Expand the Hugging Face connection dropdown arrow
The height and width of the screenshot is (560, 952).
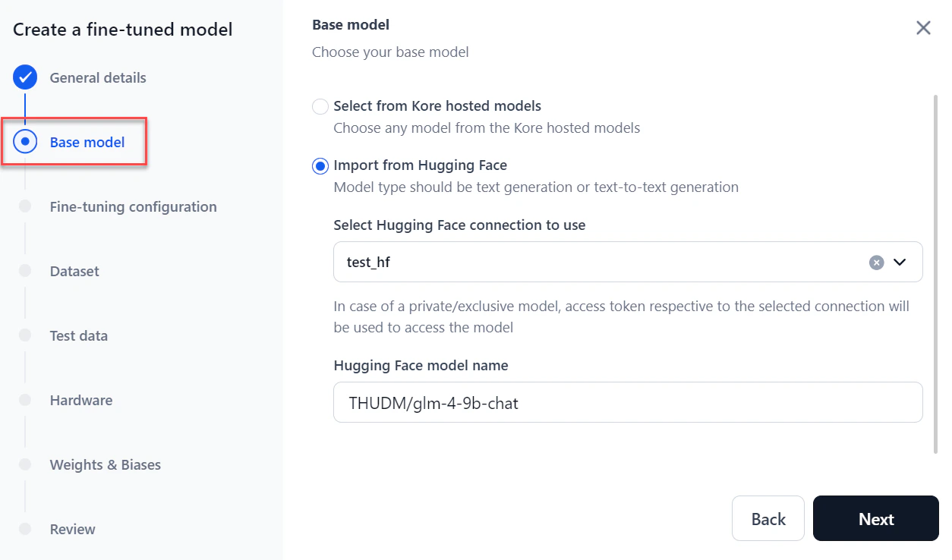pyautogui.click(x=900, y=263)
